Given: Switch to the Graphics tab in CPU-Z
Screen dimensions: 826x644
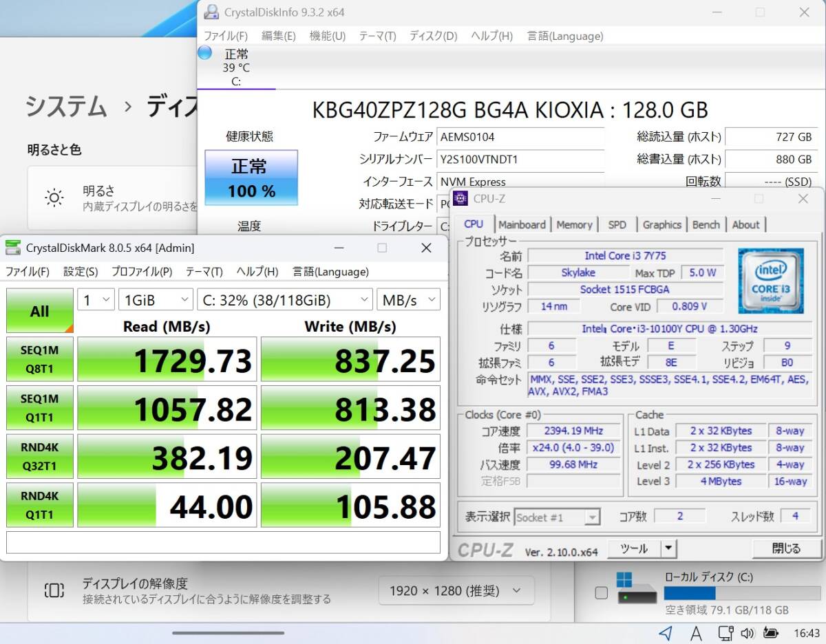Looking at the screenshot, I should point(661,224).
